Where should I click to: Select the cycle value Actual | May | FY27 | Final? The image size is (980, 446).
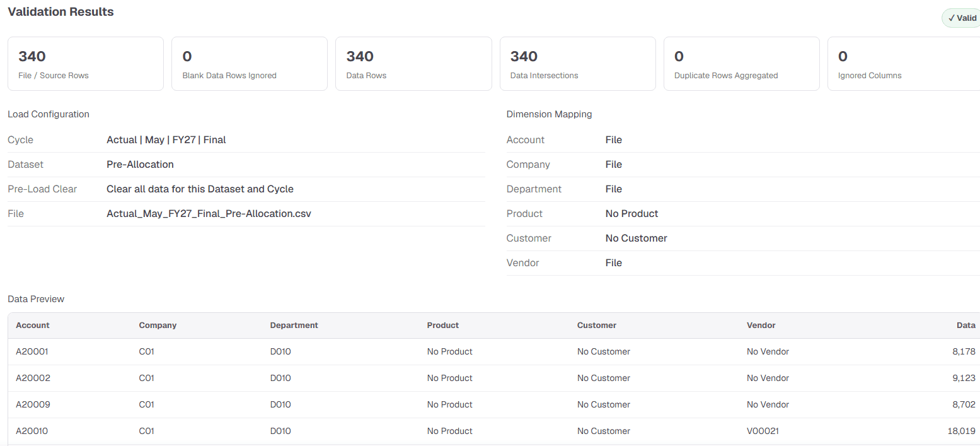166,140
